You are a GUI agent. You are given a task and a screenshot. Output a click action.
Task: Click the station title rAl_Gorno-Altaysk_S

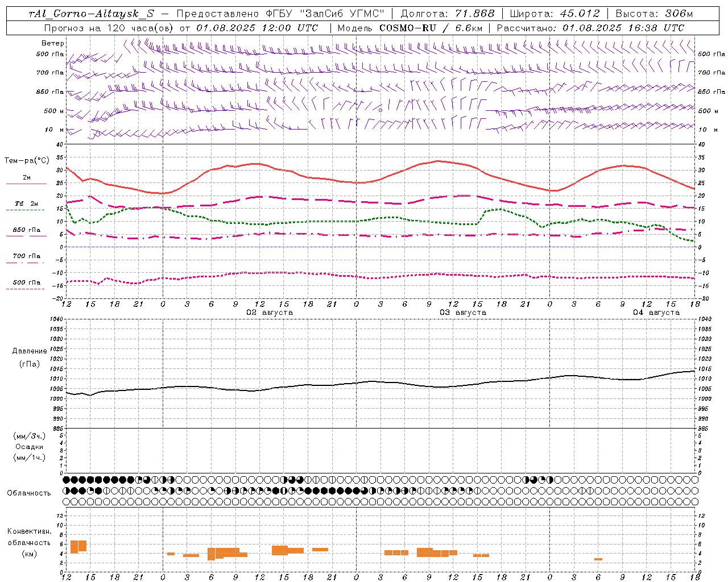pyautogui.click(x=91, y=14)
